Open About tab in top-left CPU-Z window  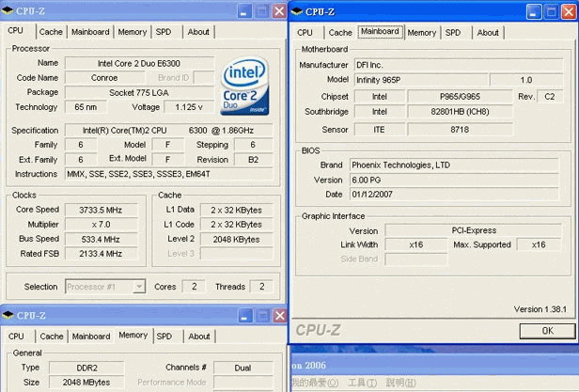coord(198,32)
